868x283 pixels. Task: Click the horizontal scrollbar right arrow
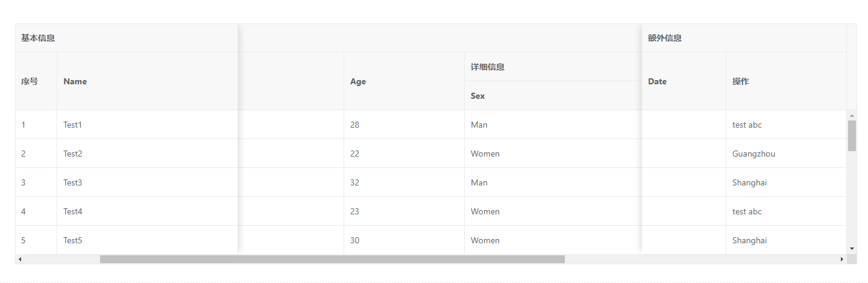click(x=842, y=259)
